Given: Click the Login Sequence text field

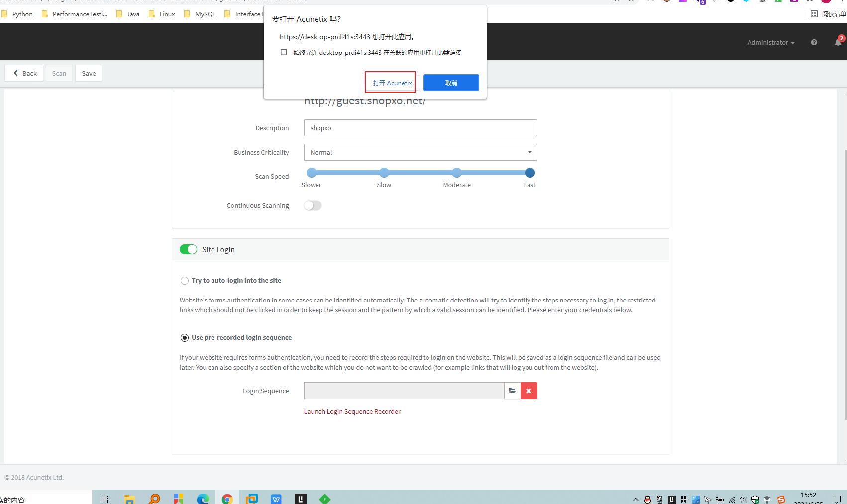Looking at the screenshot, I should coord(404,391).
